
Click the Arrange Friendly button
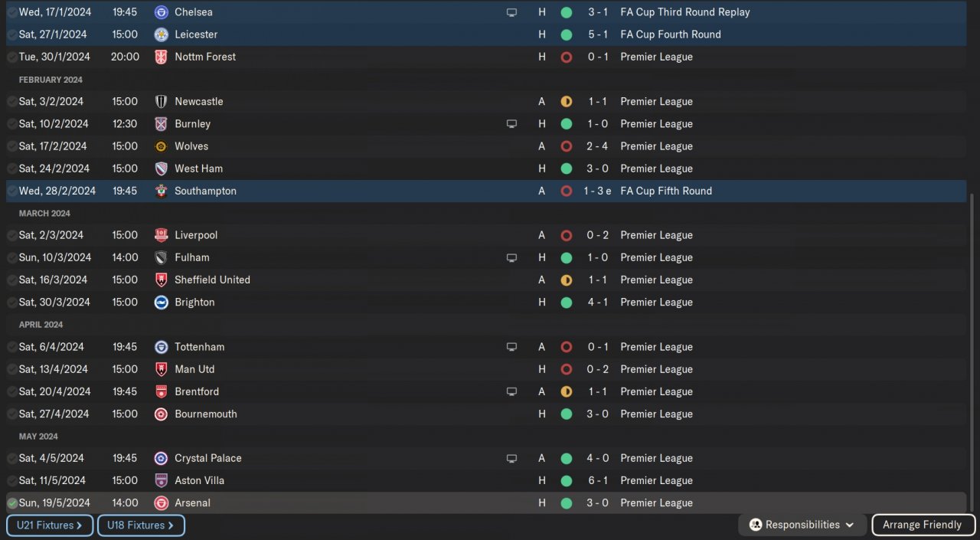point(923,525)
